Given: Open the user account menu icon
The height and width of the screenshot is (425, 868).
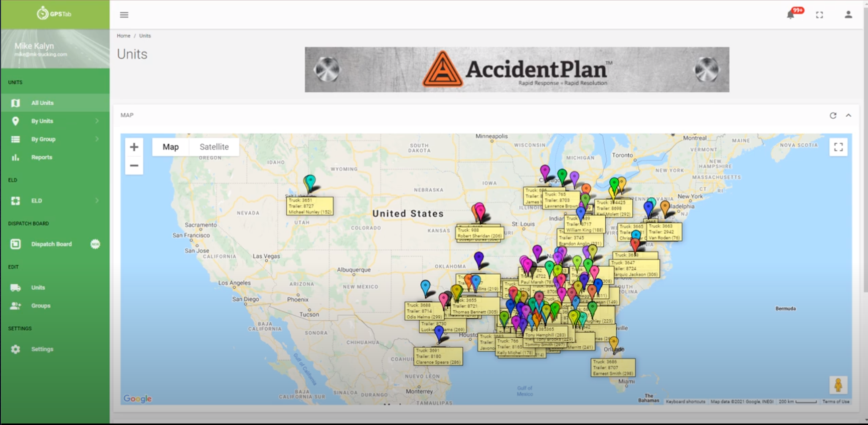Looking at the screenshot, I should [848, 15].
